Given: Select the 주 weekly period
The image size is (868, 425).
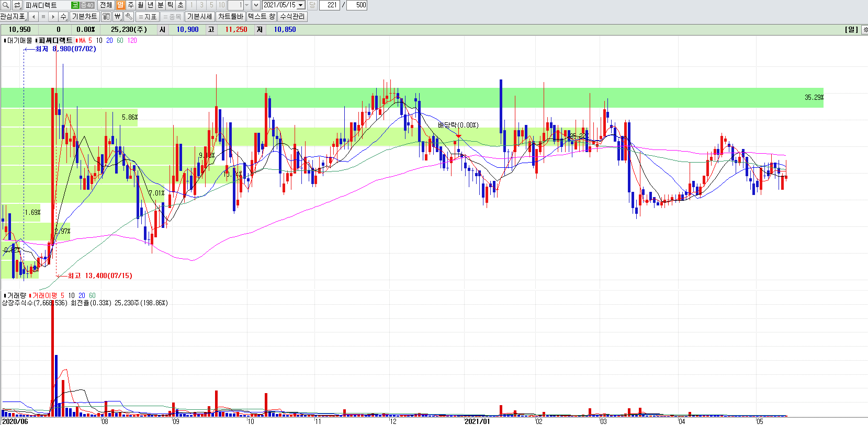Looking at the screenshot, I should pos(131,5).
